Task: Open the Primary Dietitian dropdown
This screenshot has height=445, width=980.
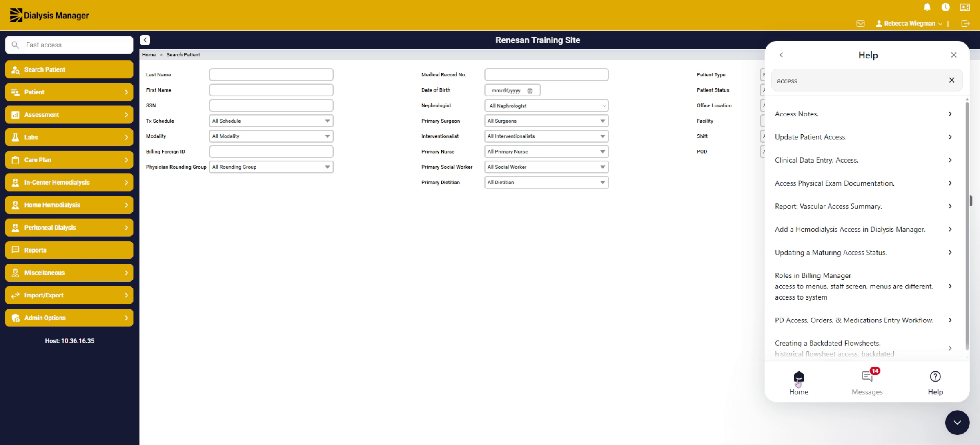Action: point(546,183)
